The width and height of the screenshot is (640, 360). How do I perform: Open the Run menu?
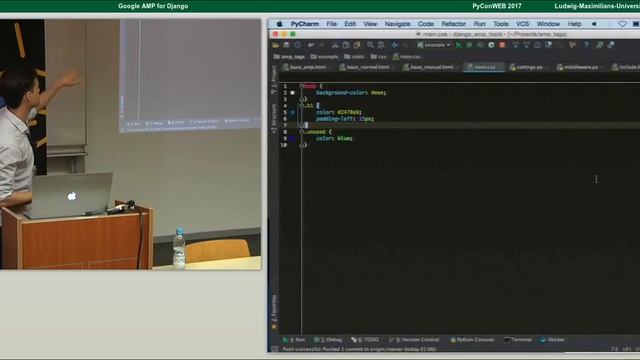[x=479, y=24]
